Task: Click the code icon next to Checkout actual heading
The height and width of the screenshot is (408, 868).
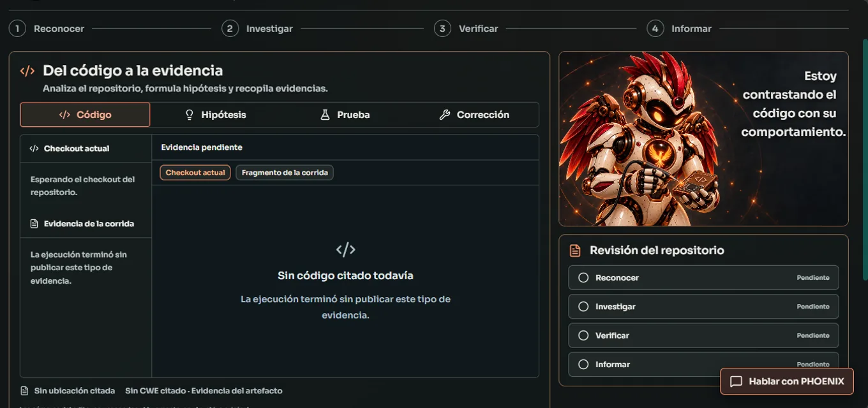Action: tap(34, 149)
